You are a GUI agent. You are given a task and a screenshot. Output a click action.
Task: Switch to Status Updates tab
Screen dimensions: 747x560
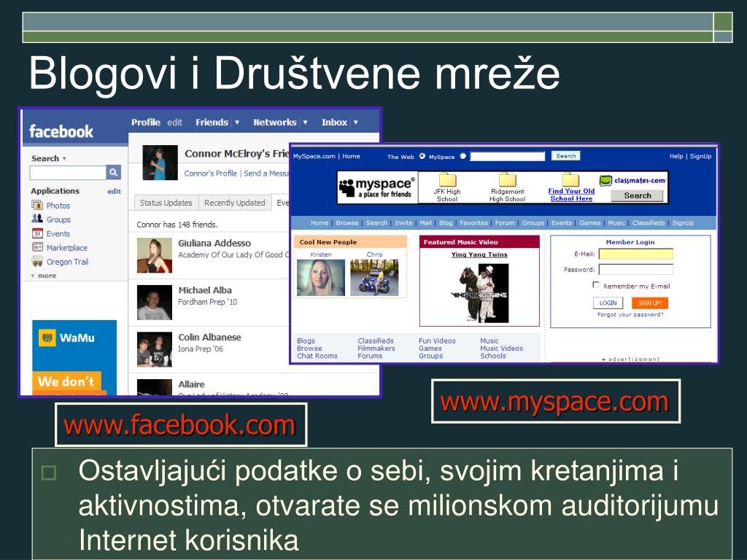click(x=166, y=203)
